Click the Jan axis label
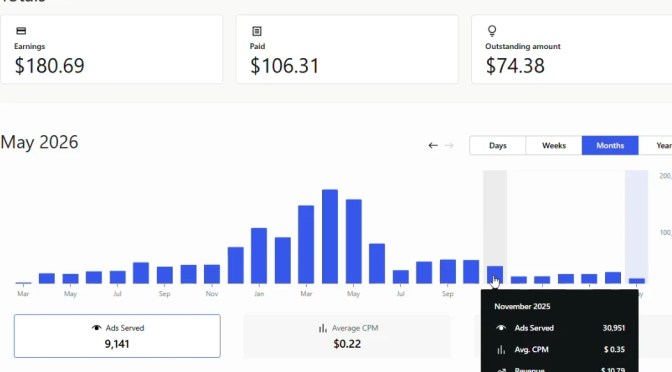This screenshot has height=372, width=672. coord(259,294)
